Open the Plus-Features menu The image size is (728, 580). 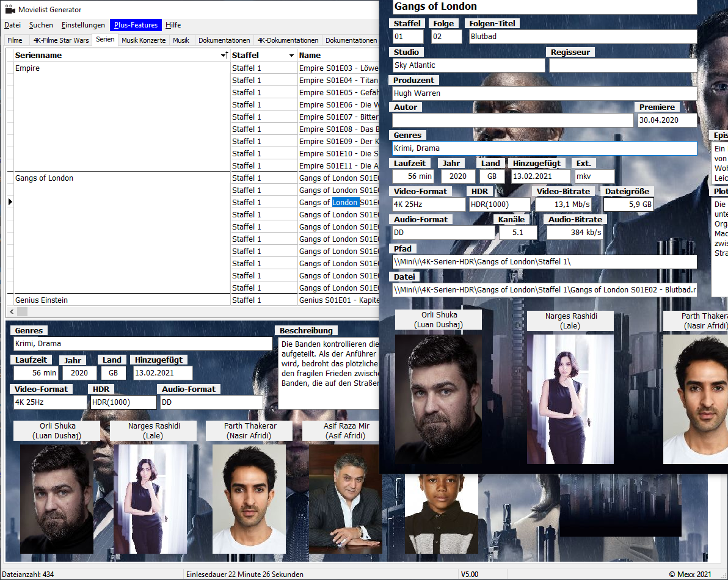pyautogui.click(x=136, y=25)
